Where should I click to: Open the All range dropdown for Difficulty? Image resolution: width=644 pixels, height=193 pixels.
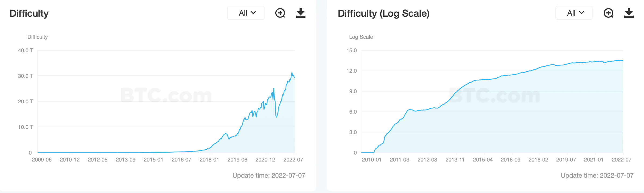tap(246, 13)
